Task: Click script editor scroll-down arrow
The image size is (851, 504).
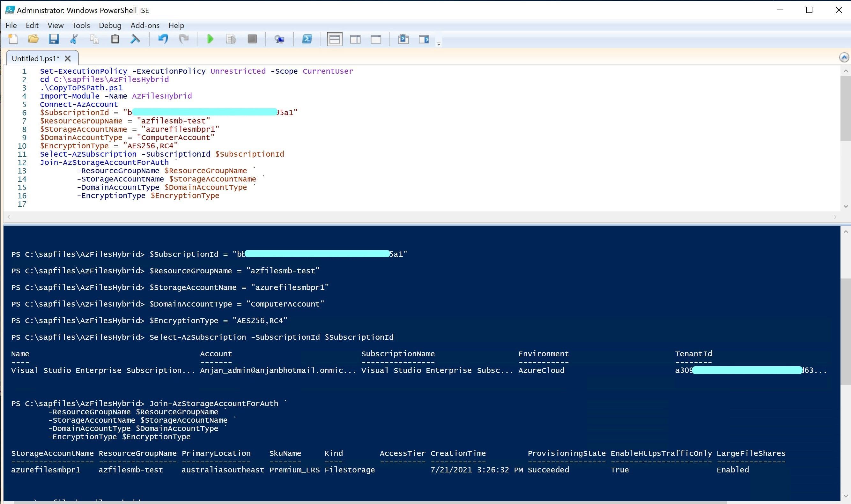Action: pyautogui.click(x=845, y=206)
